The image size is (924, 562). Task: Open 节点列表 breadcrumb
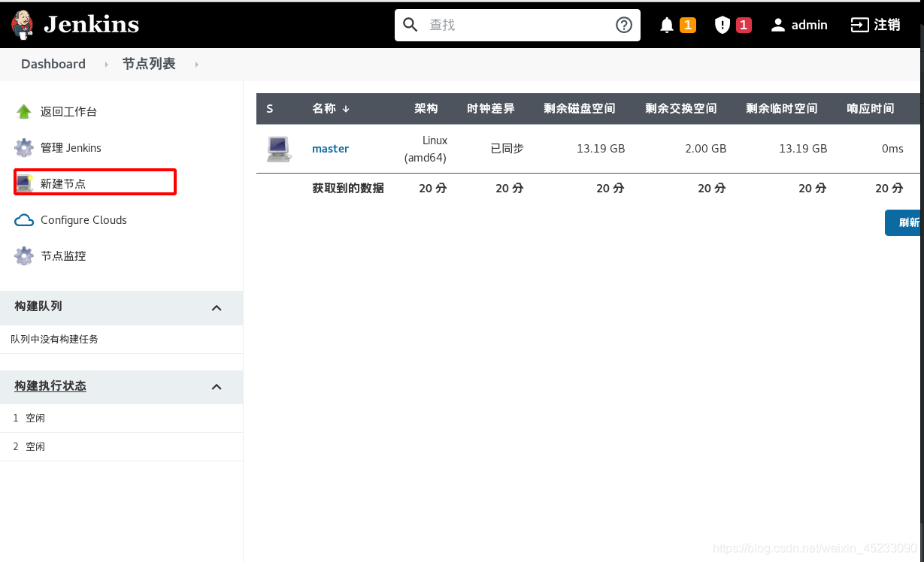point(149,64)
